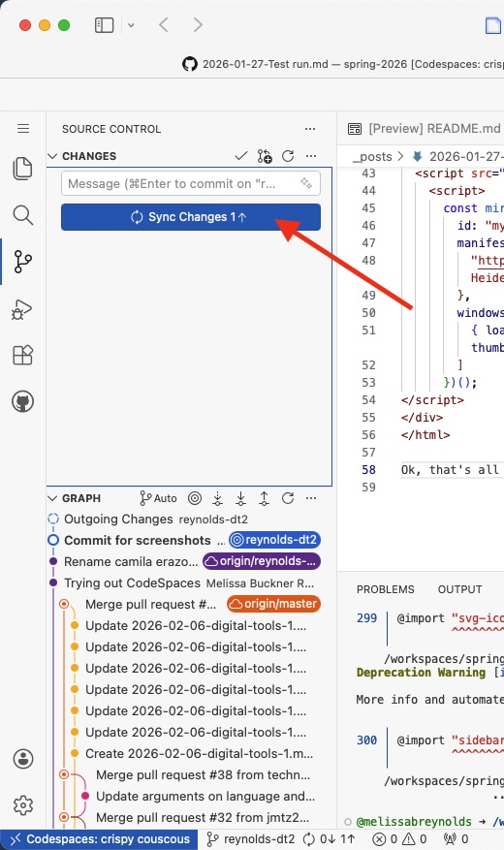Click the _posts breadcrumb item
The width and height of the screenshot is (504, 850).
372,157
